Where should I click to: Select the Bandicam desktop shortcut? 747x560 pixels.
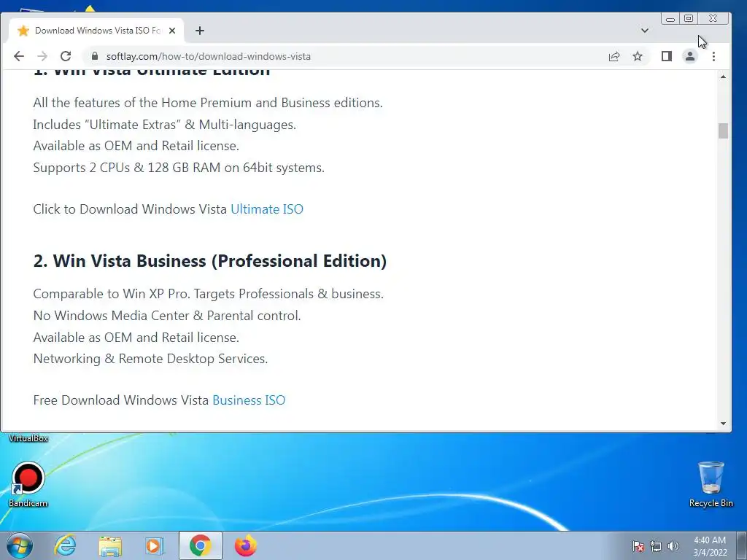[28, 485]
